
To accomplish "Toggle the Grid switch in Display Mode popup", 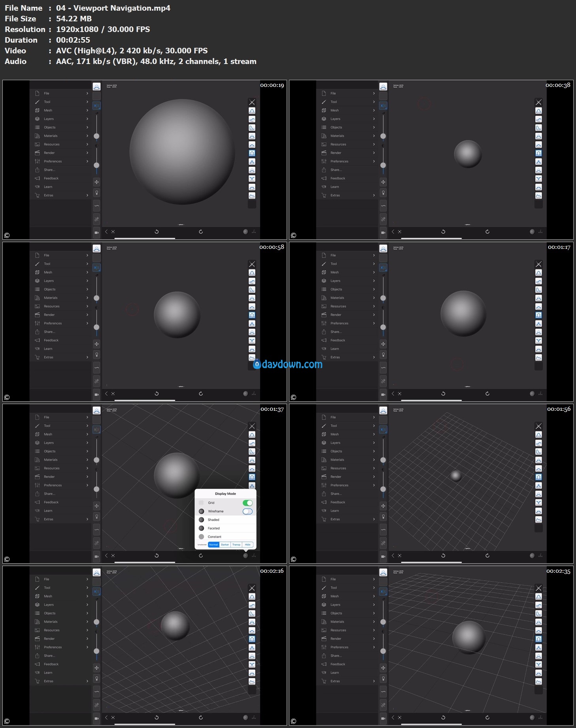I will 247,503.
